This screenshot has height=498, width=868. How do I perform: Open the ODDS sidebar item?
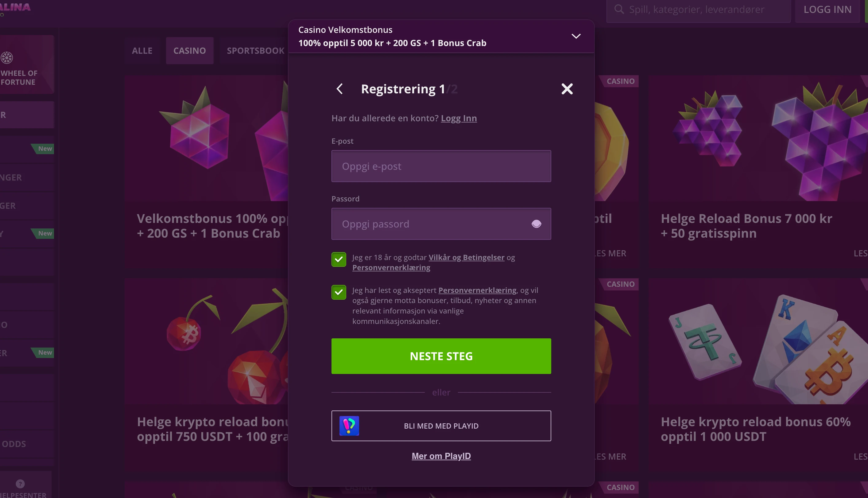(27, 444)
